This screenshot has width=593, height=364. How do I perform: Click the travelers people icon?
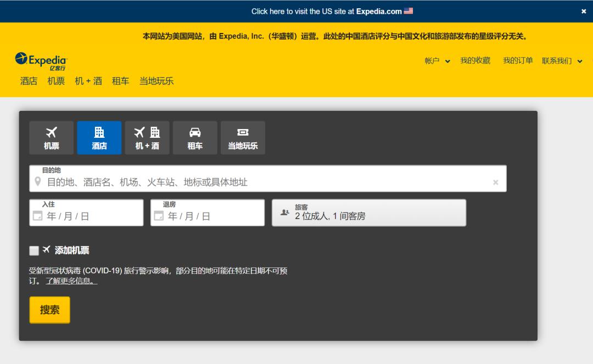285,212
